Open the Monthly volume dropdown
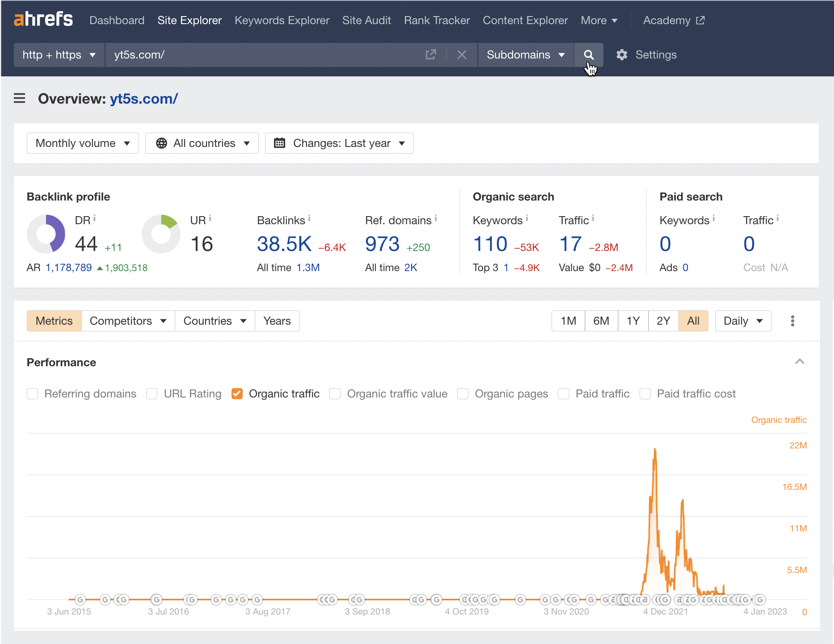The image size is (834, 644). click(82, 143)
